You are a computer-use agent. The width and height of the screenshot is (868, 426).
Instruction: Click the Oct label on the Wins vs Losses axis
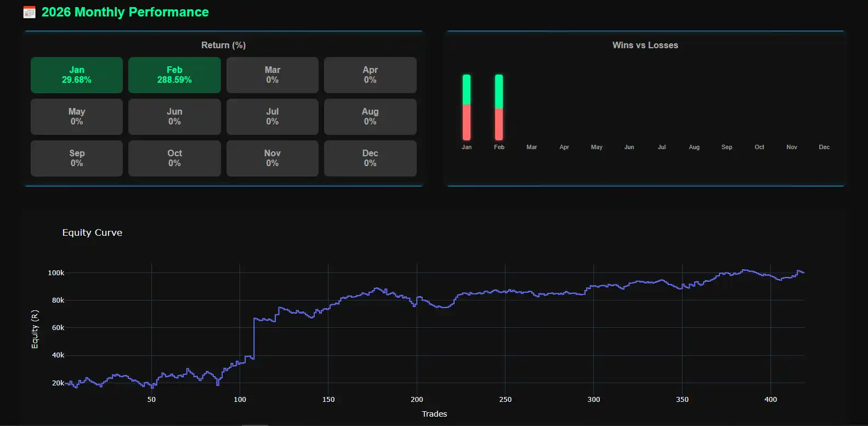click(x=759, y=147)
